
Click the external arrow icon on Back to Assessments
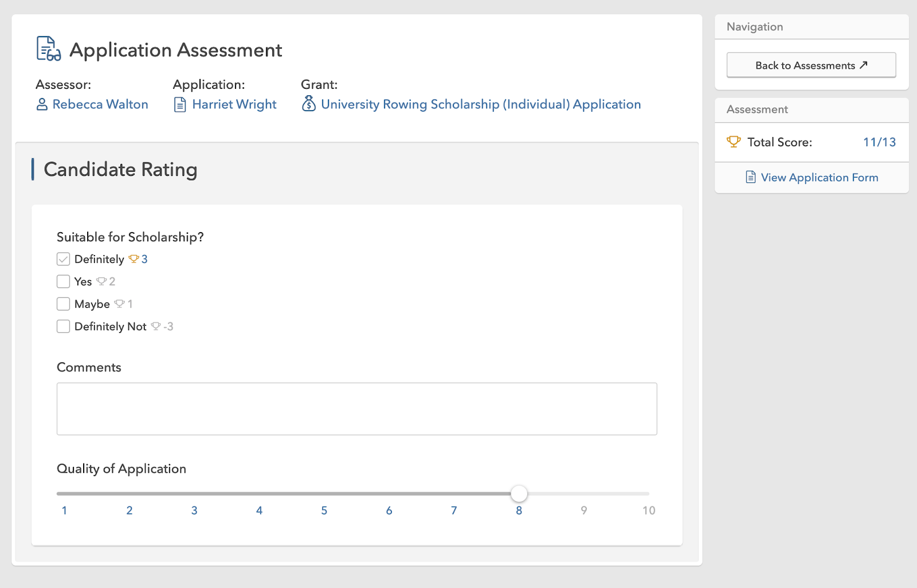click(x=864, y=65)
